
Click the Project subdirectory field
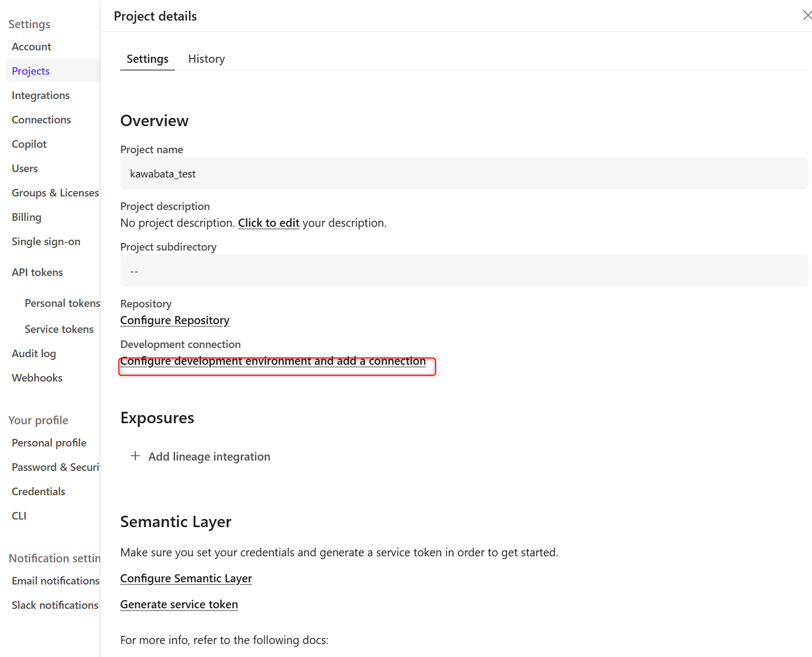point(464,271)
